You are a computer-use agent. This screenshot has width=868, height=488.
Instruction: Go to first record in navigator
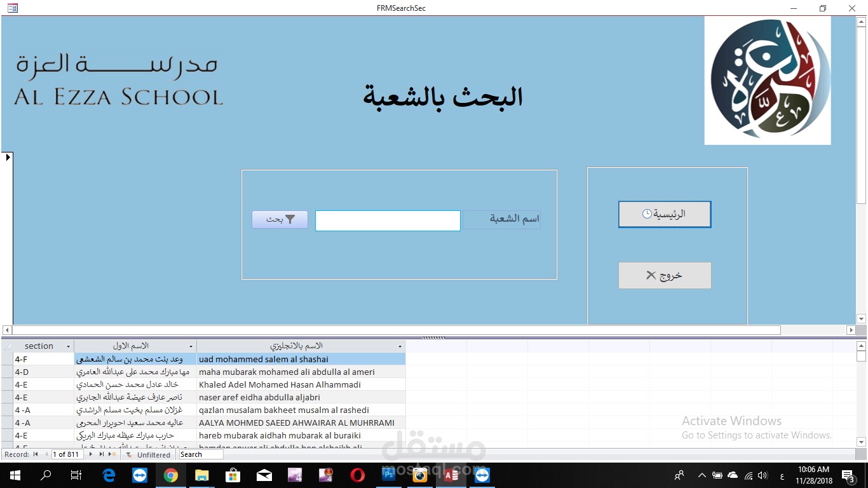click(36, 454)
